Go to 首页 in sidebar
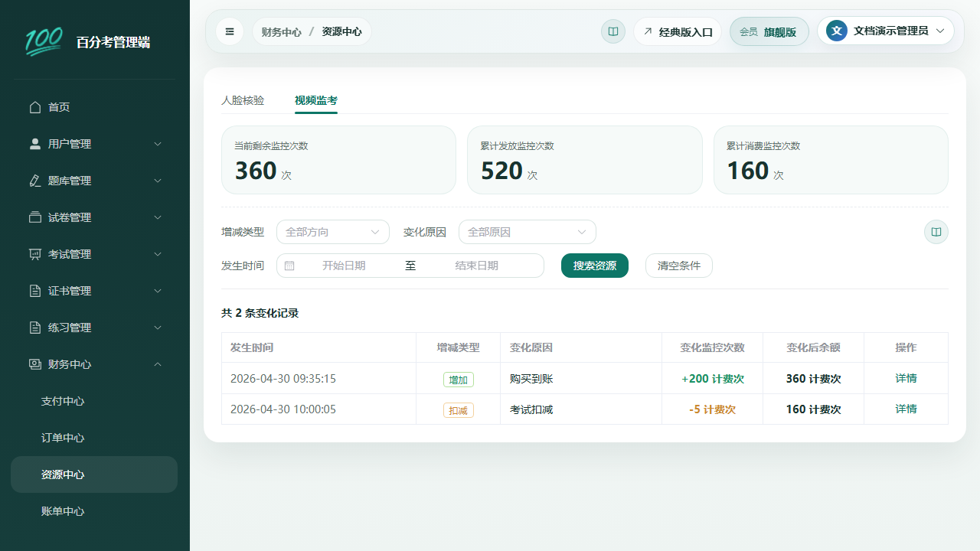Screen dimensions: 980x551 94,107
